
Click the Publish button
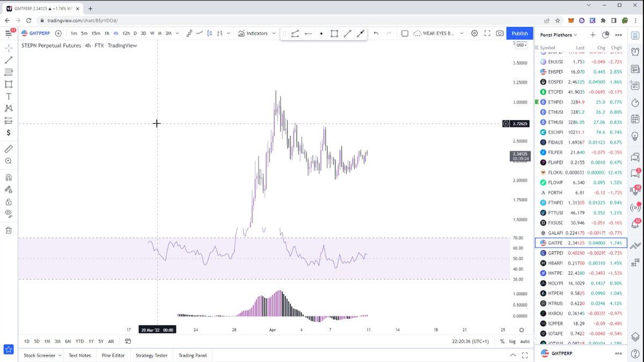(x=519, y=33)
